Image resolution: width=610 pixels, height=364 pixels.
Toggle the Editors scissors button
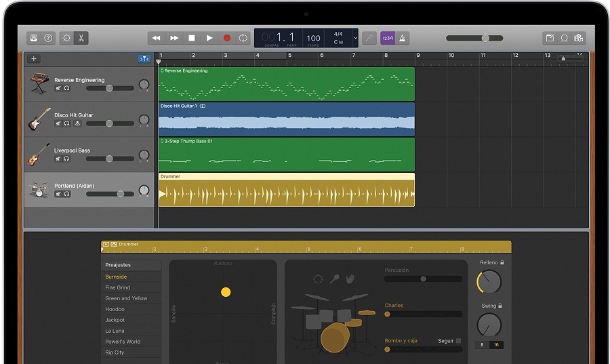[81, 38]
